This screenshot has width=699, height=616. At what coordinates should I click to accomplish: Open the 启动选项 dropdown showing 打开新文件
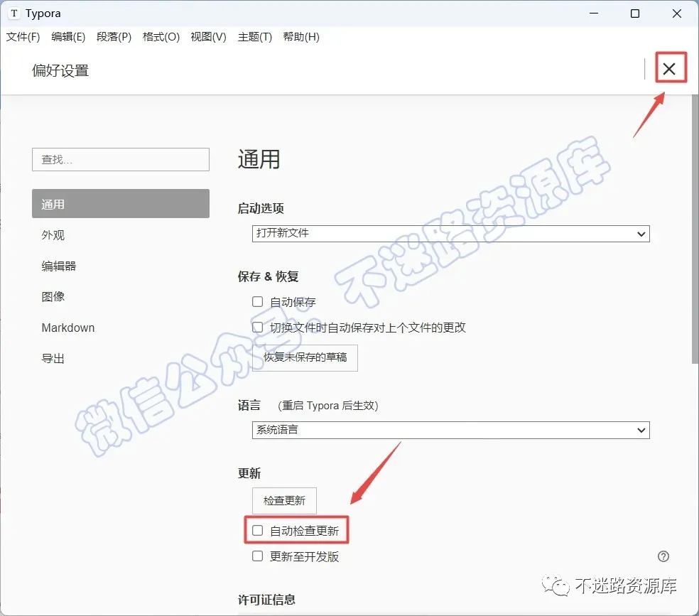click(x=450, y=234)
